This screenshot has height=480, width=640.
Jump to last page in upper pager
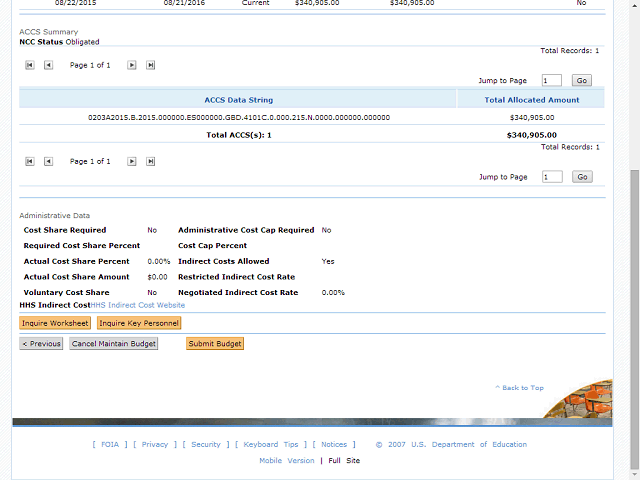tap(151, 65)
